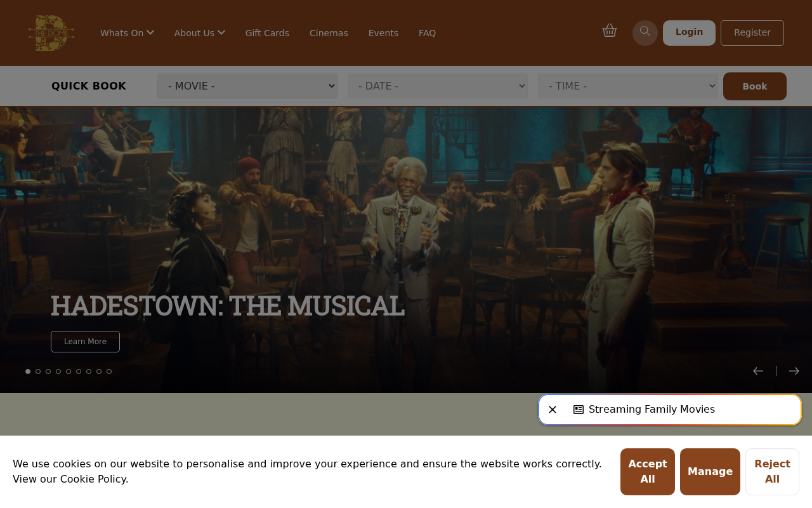This screenshot has height=508, width=812.
Task: Click The Dome cinema logo
Action: [x=51, y=33]
